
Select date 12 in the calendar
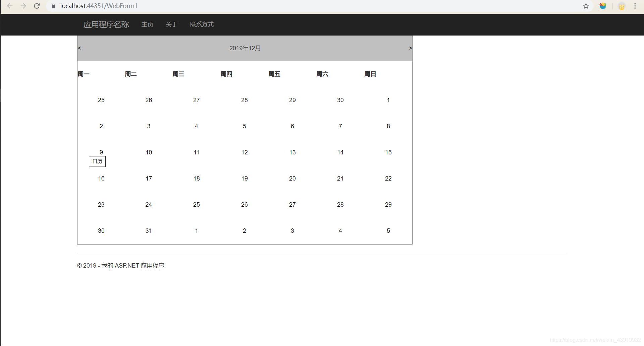pos(245,152)
